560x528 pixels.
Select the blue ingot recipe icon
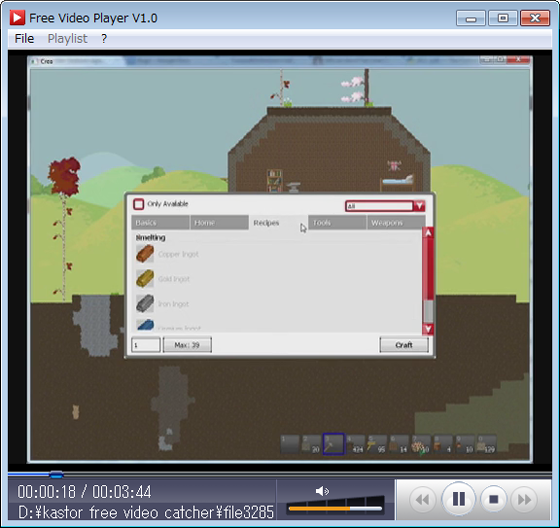click(x=145, y=325)
